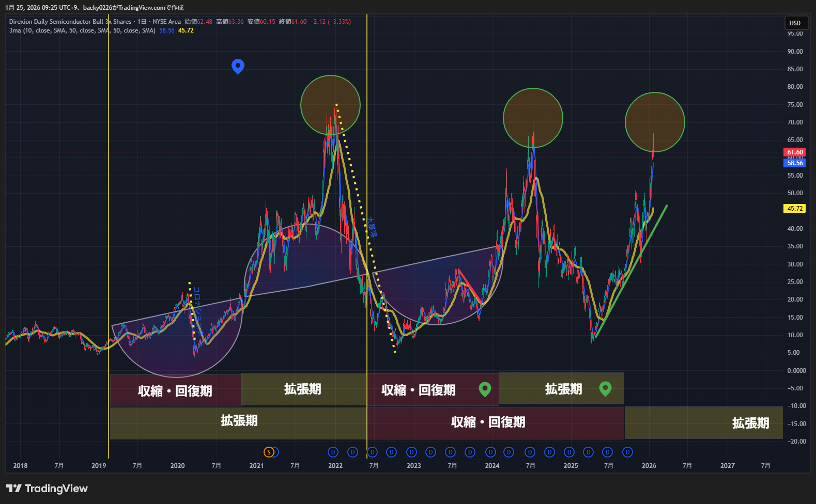This screenshot has width=816, height=504.
Task: Click dividend D marker above the 2024 label
Action: pyautogui.click(x=490, y=452)
